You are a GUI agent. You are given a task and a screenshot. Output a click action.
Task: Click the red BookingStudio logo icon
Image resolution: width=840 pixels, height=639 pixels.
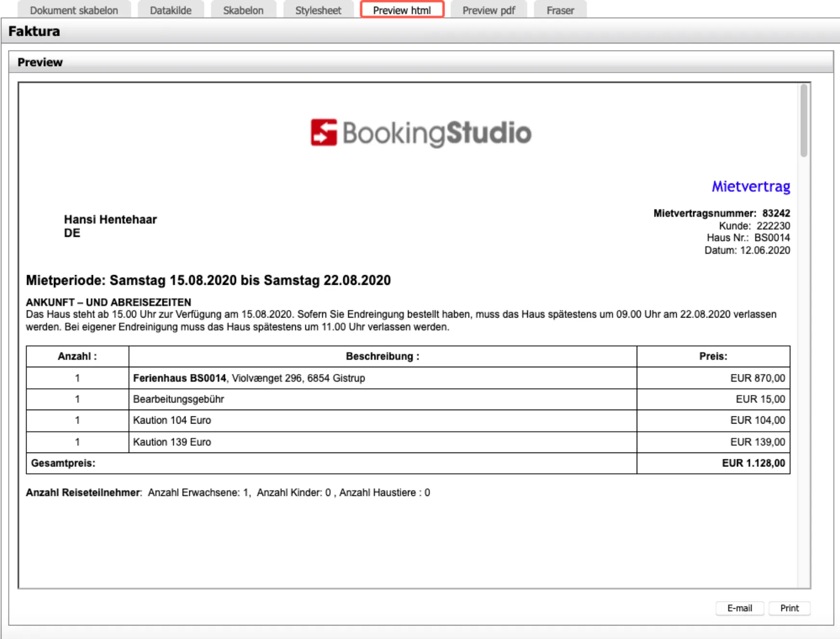(x=324, y=133)
